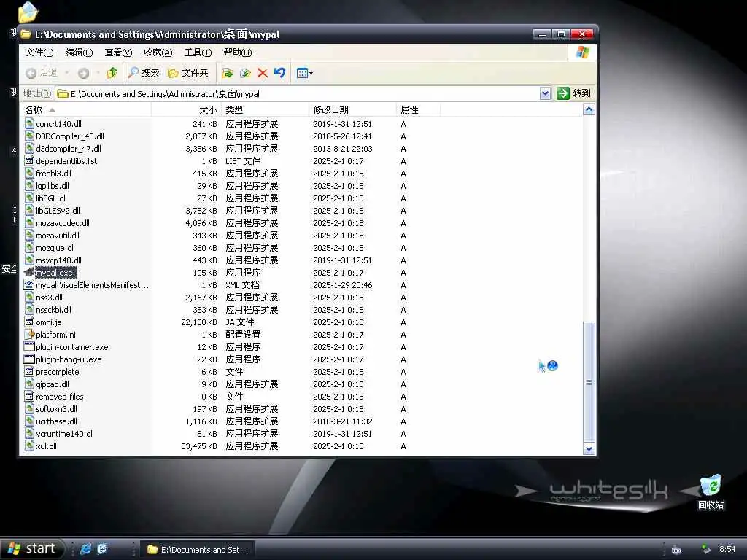Click the folder icon on desktop top-left
747x560 pixels.
28,12
